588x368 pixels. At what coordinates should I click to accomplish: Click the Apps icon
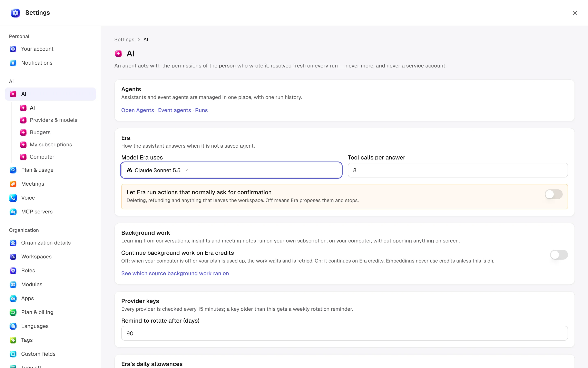click(13, 298)
